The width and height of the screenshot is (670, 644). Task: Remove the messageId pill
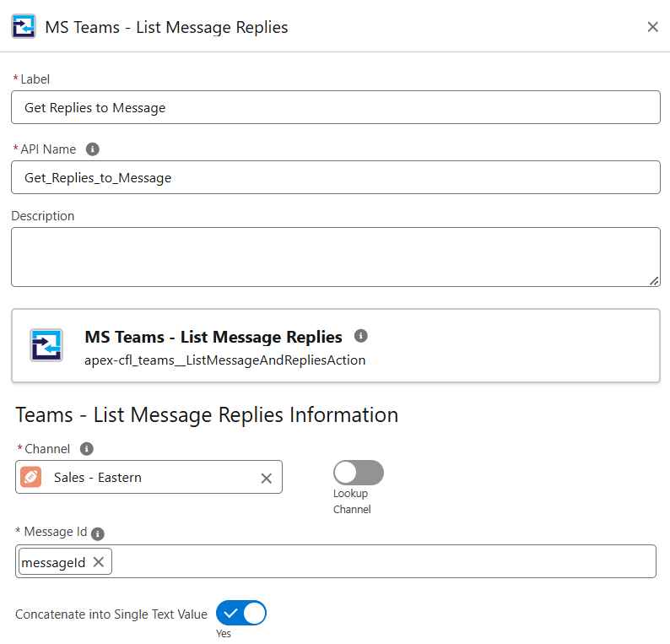[99, 562]
